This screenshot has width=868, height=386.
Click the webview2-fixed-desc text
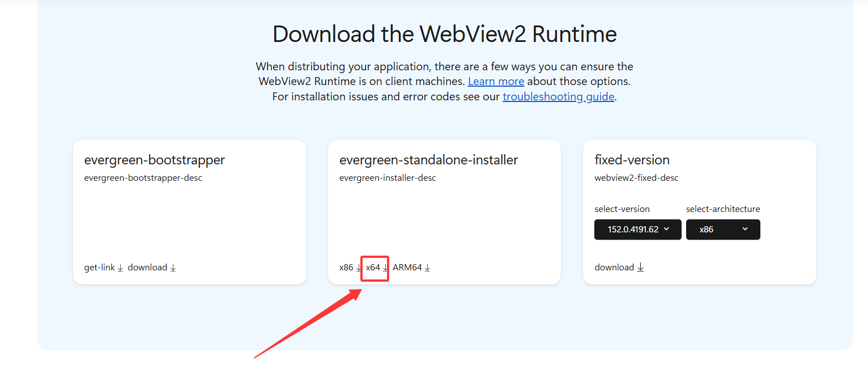[636, 178]
